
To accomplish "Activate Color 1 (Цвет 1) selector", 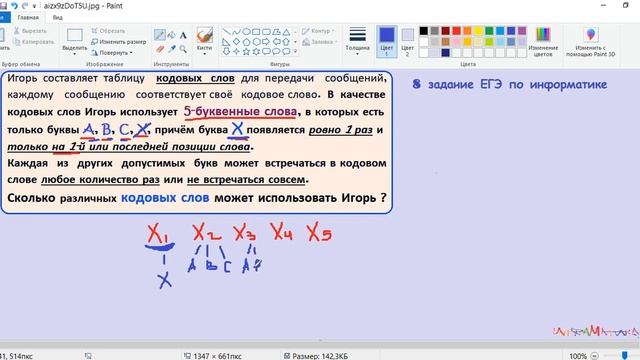I will coord(386,41).
